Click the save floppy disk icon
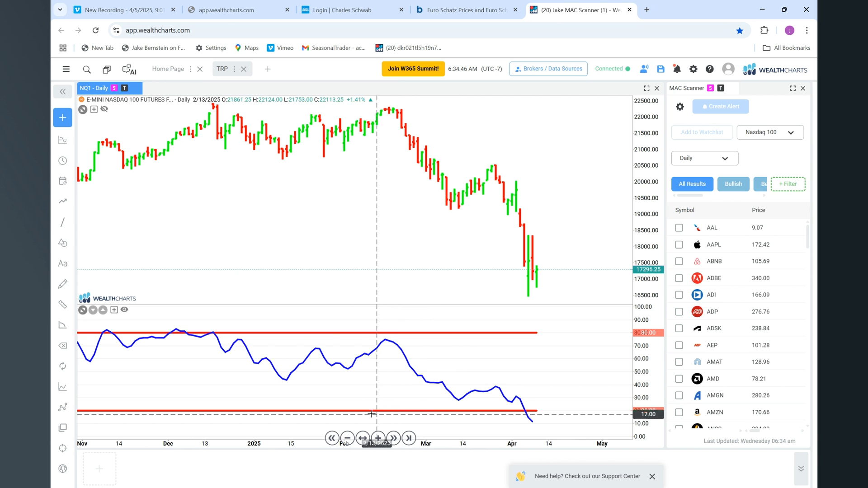868x488 pixels. click(660, 69)
